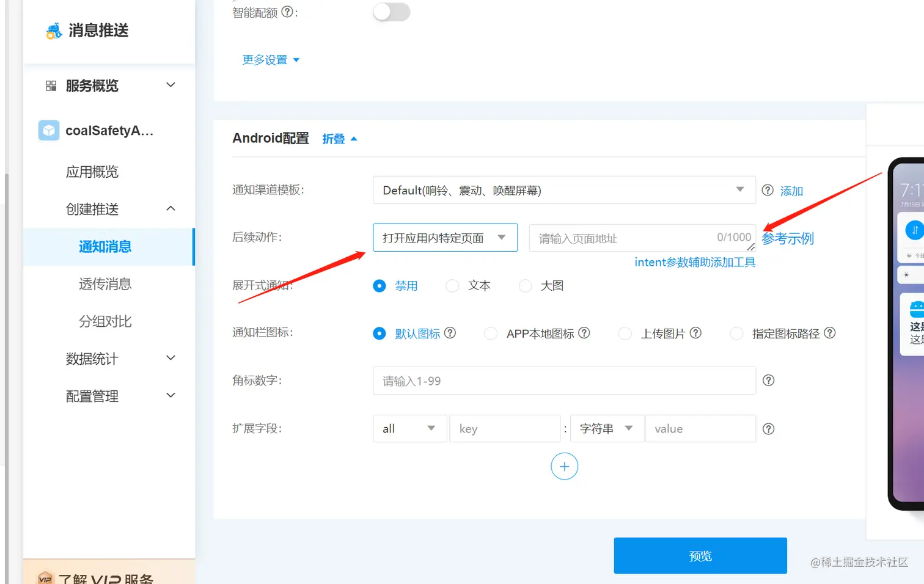Collapse Android配置 section via 折叠

[340, 139]
